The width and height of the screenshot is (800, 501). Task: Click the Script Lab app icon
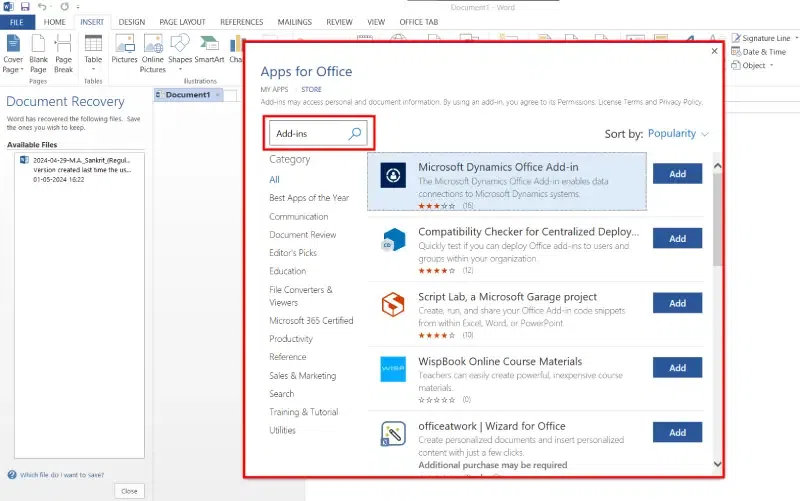pos(393,304)
